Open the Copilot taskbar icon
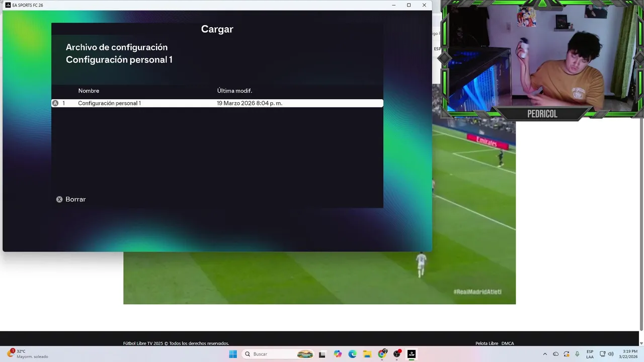The height and width of the screenshot is (362, 644). pyautogui.click(x=338, y=354)
